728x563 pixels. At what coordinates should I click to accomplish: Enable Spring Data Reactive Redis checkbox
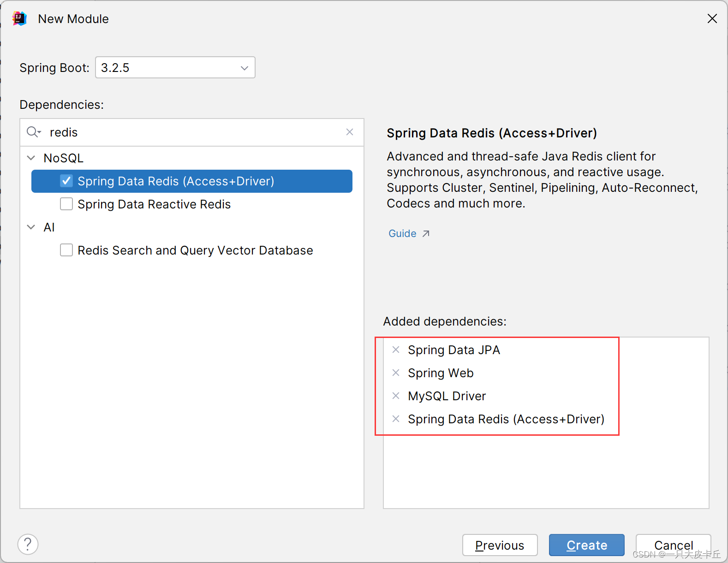click(66, 204)
